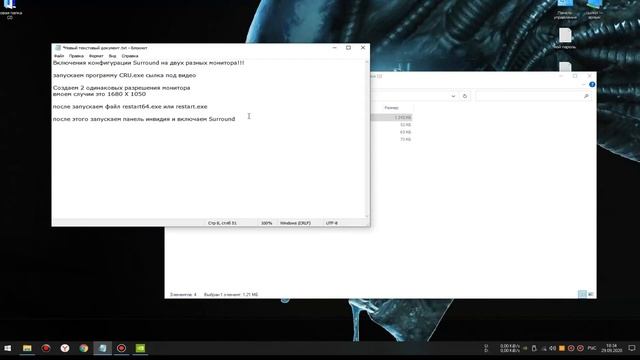640x360 pixels.
Task: Select the text file desktop icon below Панель управления
Action: point(565,39)
